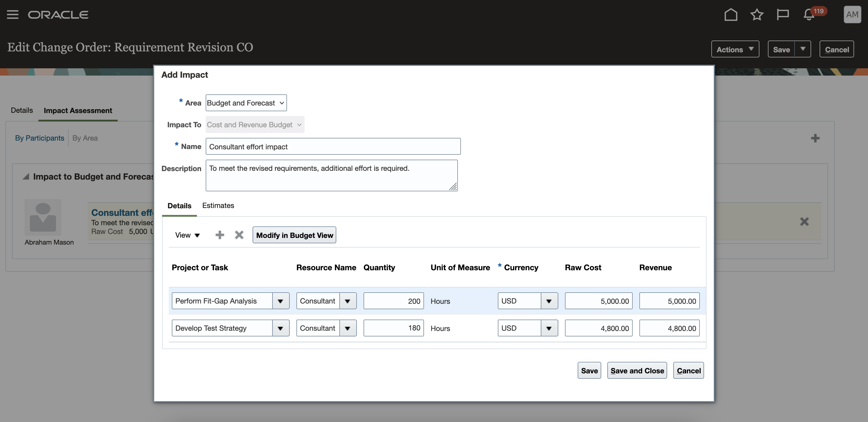
Task: Click Save in the Add Impact dialog
Action: (589, 371)
